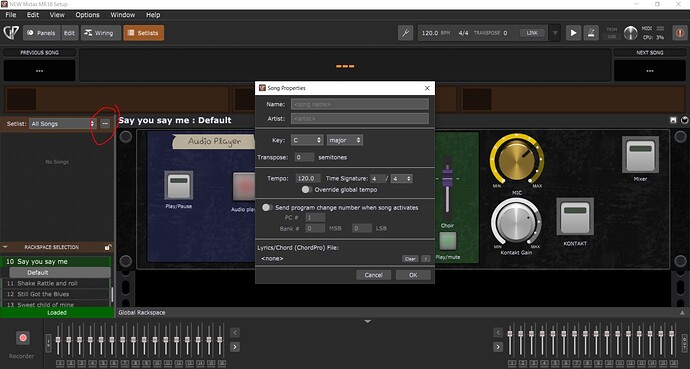Click the red Audio player button widget
The image size is (690, 369).
click(x=244, y=187)
